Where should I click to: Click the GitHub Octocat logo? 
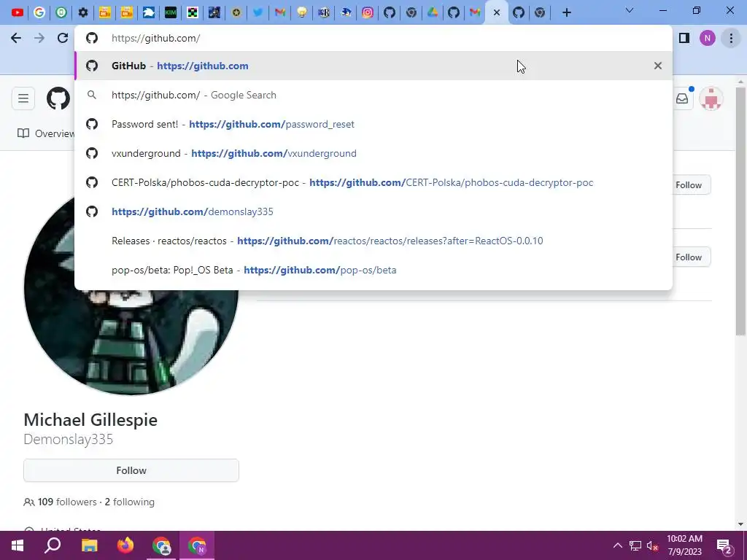tap(58, 98)
